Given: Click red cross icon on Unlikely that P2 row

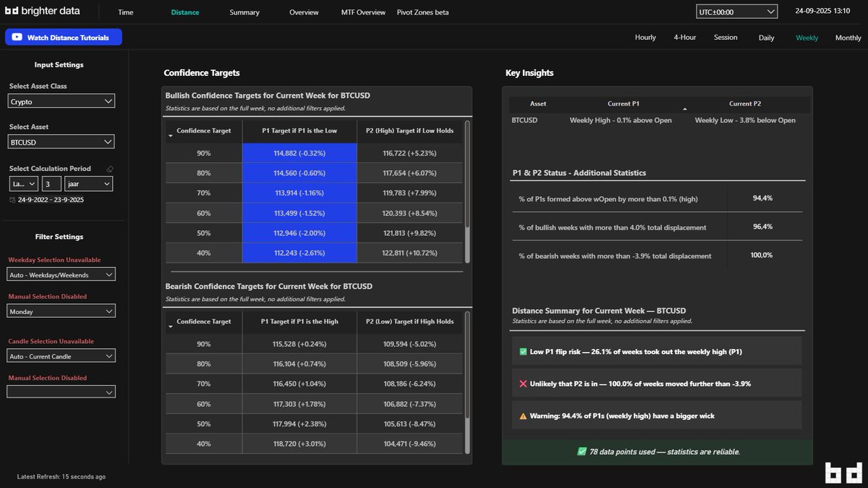Looking at the screenshot, I should (x=523, y=384).
